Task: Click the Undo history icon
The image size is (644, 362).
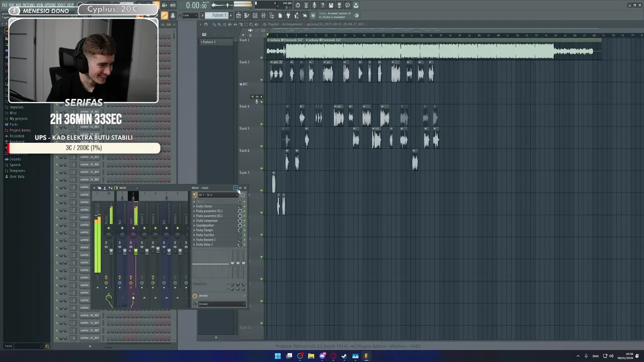Action: tap(298, 6)
